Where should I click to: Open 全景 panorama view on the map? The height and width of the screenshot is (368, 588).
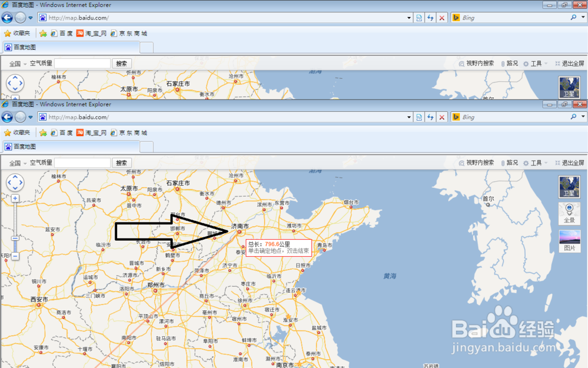point(569,213)
